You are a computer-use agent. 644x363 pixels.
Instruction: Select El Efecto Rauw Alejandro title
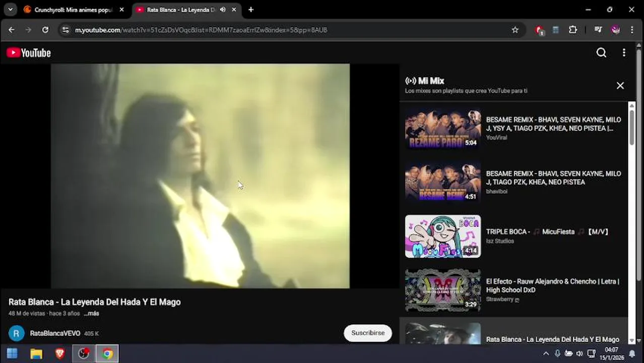click(x=553, y=285)
